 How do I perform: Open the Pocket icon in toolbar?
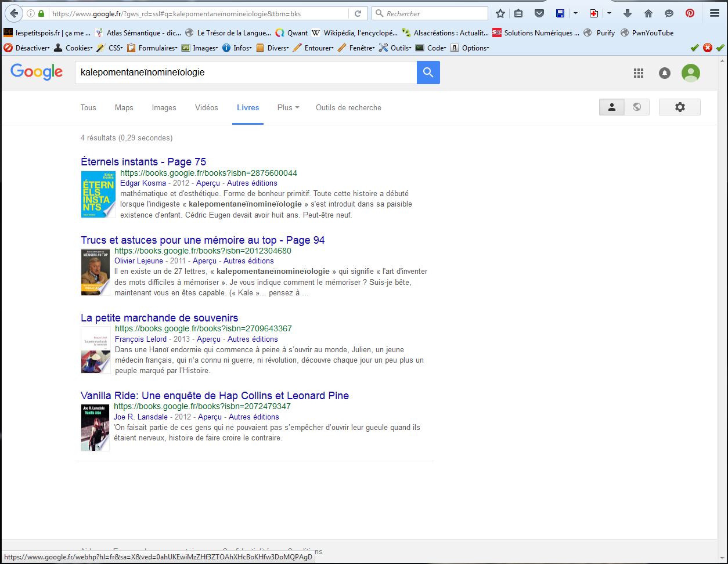click(539, 13)
